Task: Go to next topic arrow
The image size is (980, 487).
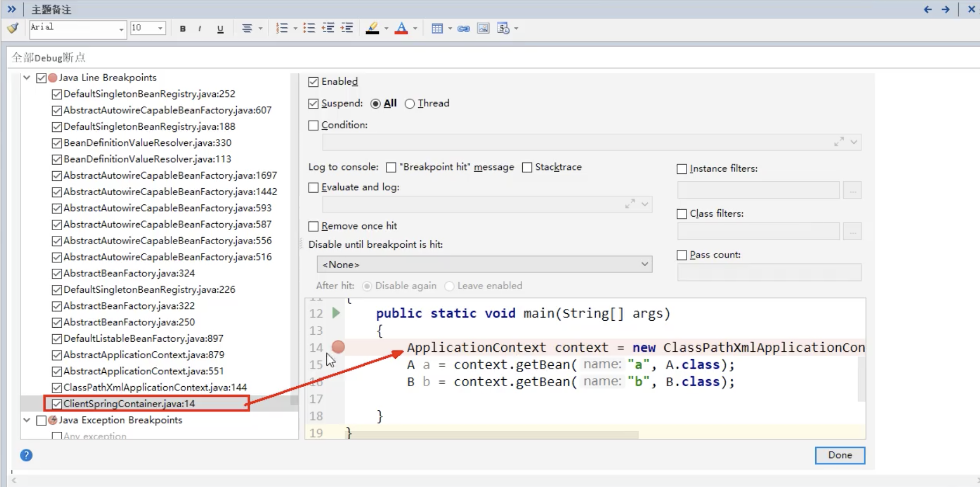Action: pos(946,9)
